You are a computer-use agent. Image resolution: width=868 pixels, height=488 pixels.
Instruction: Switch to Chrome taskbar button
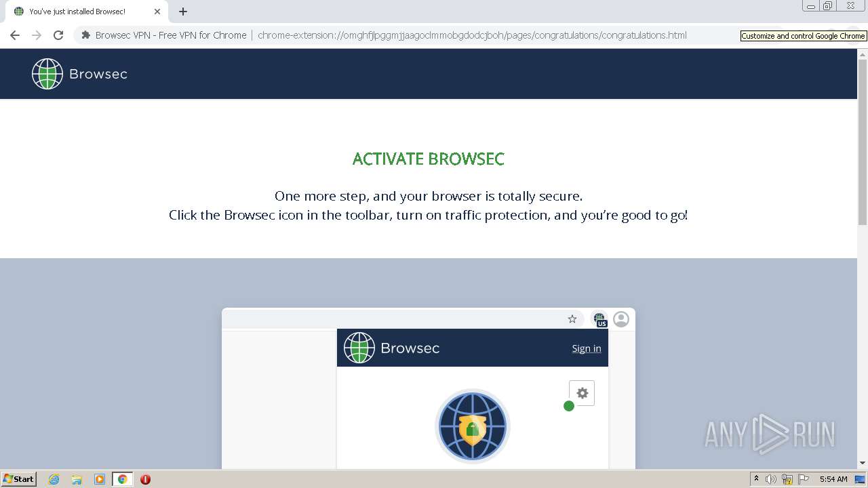(122, 479)
